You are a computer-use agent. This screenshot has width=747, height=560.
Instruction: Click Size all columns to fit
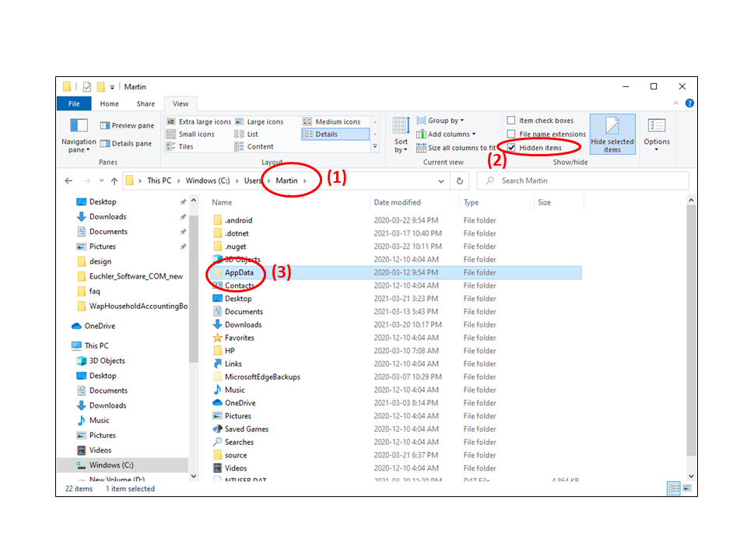tap(456, 147)
